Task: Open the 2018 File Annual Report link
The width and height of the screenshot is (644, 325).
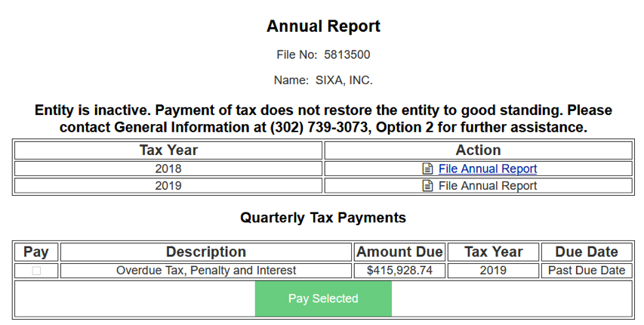Action: click(x=487, y=169)
